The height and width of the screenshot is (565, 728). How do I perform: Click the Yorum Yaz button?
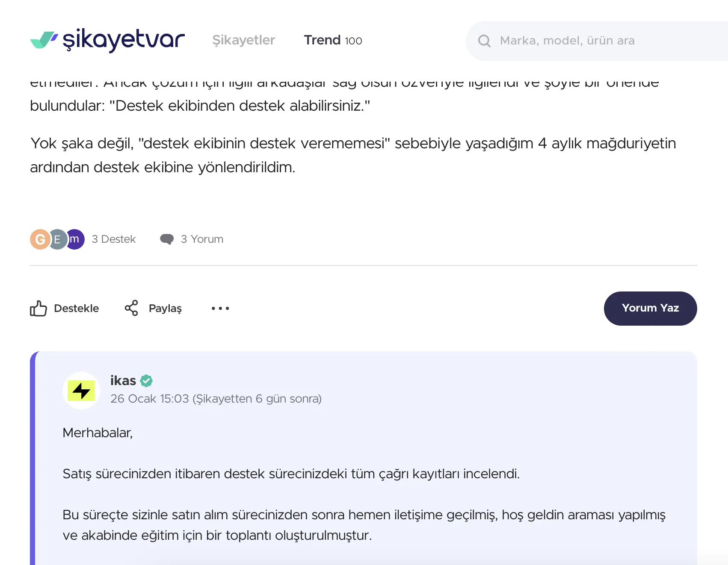650,308
